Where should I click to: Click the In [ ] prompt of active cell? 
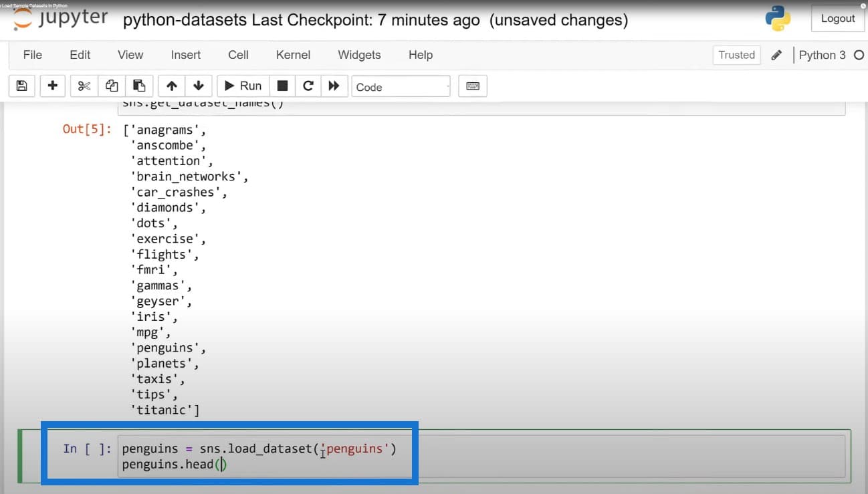coord(88,449)
